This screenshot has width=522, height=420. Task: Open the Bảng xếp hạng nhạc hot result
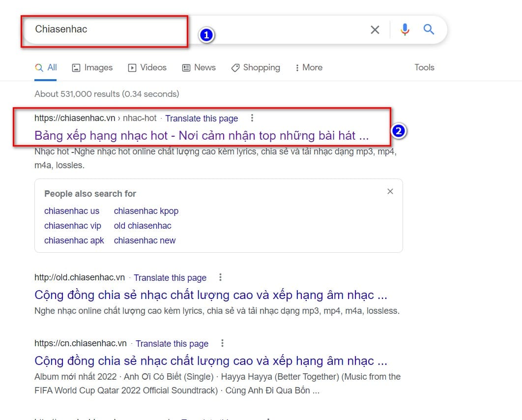coord(202,136)
